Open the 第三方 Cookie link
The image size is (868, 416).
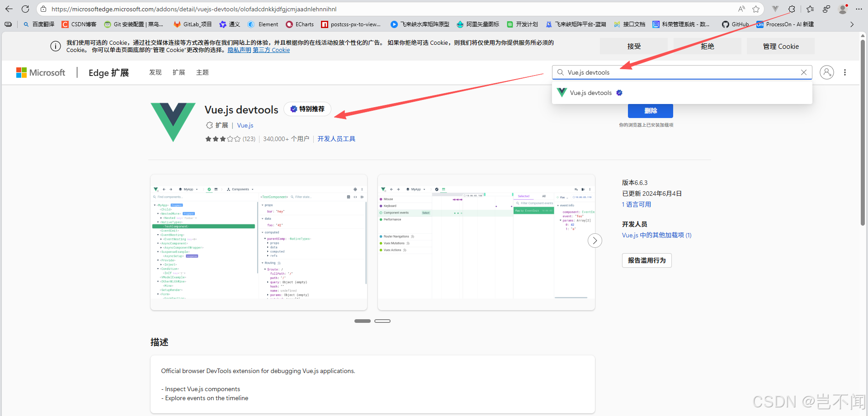pyautogui.click(x=271, y=50)
